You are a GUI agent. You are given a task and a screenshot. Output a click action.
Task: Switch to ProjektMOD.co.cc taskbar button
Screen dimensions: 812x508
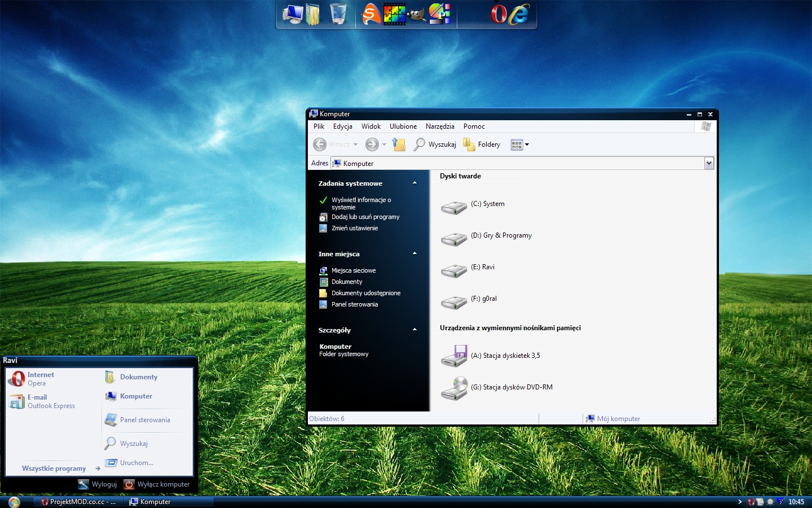click(78, 502)
